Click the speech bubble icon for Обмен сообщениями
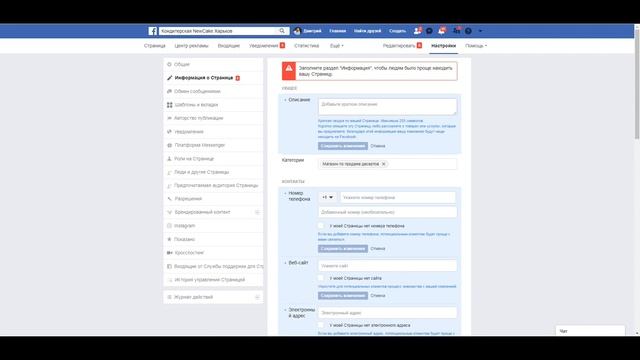This screenshot has width=640, height=360. click(x=169, y=91)
